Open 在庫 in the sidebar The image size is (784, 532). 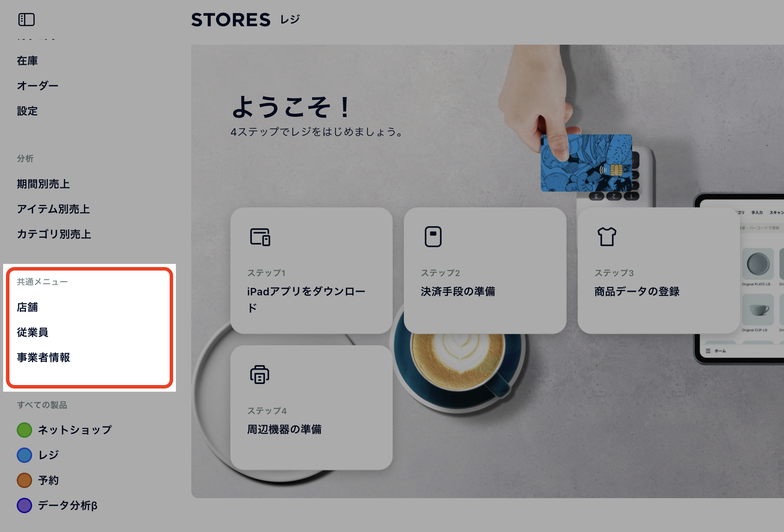28,61
